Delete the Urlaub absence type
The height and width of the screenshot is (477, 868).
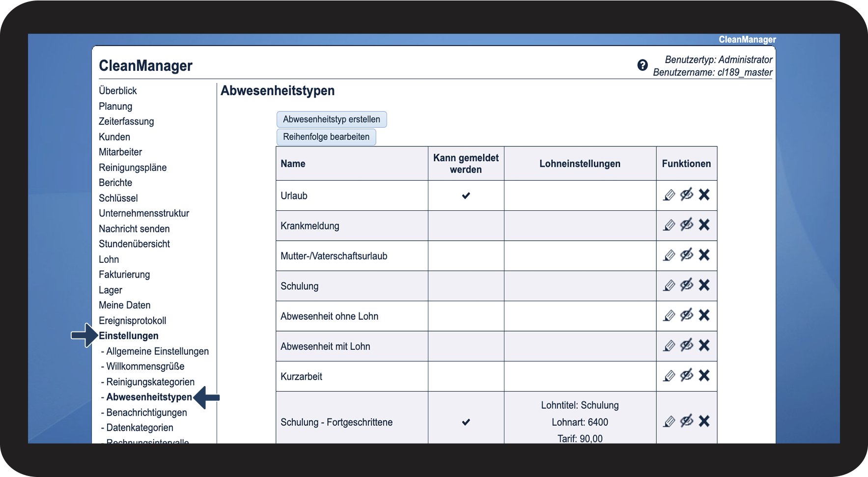[x=704, y=195]
